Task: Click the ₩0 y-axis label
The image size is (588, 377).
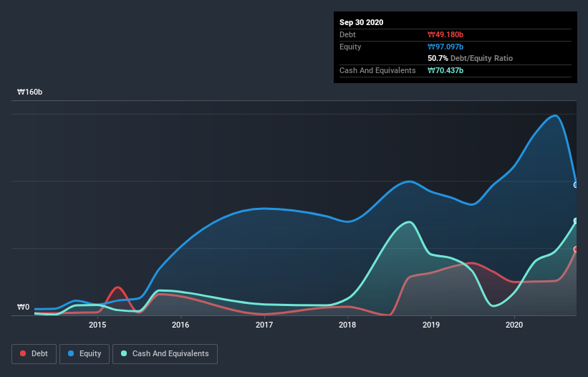Action: click(23, 307)
